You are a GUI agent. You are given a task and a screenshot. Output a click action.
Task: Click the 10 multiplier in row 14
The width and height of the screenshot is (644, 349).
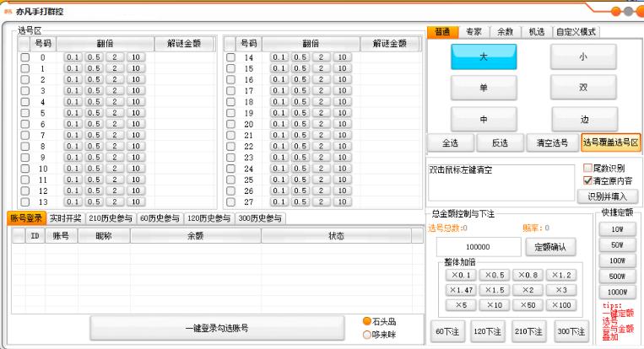coord(342,57)
